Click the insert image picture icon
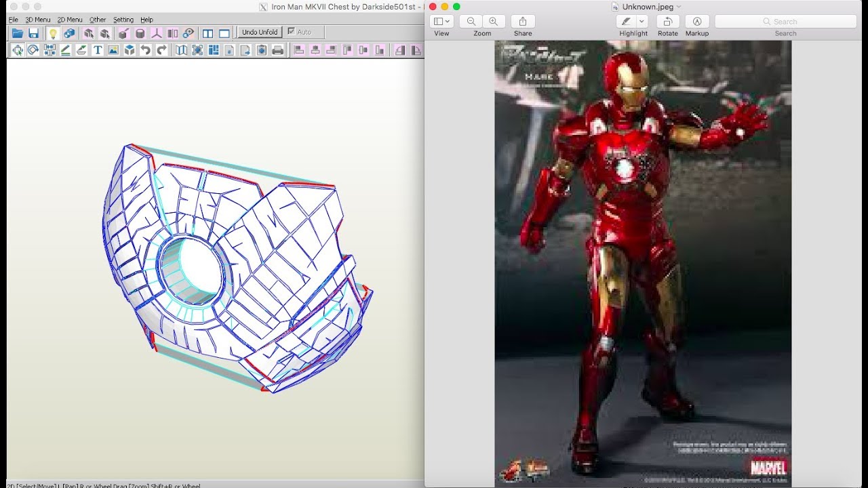Screen dimensions: 868x488 point(113,49)
